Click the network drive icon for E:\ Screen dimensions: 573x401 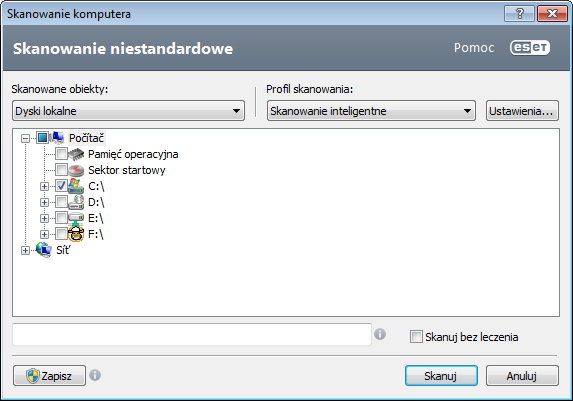[76, 218]
